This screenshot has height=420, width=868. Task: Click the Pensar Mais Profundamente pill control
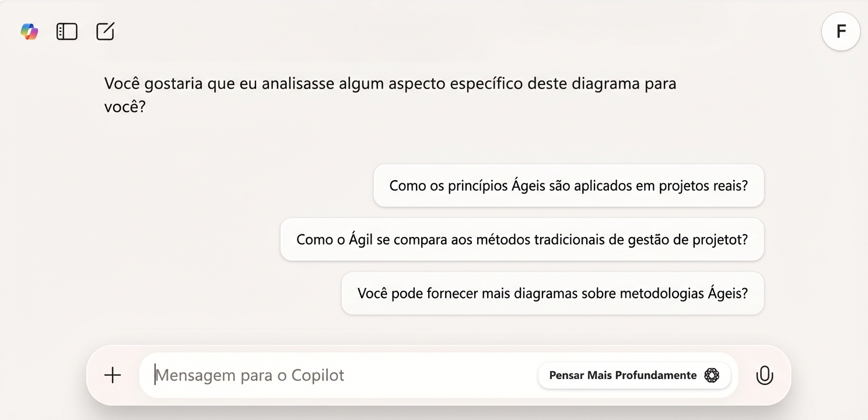coord(634,375)
